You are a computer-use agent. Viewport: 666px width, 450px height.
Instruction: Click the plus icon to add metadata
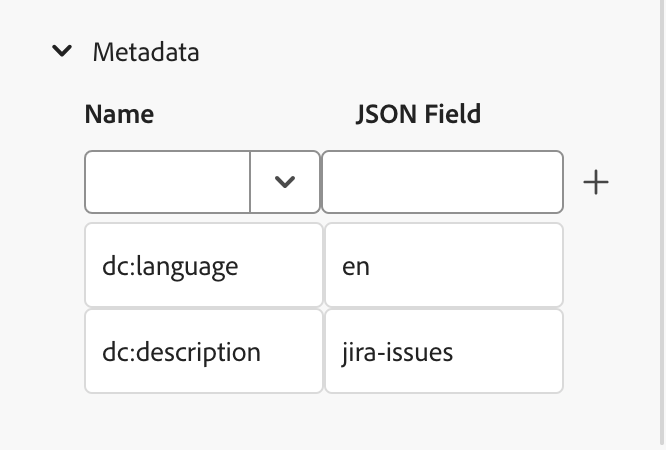click(x=596, y=182)
